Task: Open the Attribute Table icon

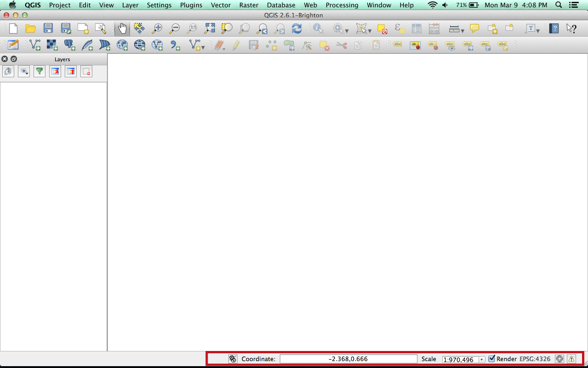Action: coord(417,29)
